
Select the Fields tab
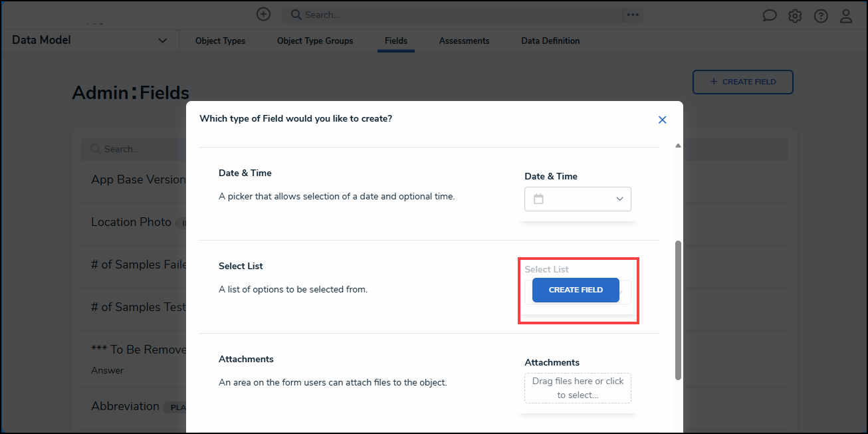(395, 41)
